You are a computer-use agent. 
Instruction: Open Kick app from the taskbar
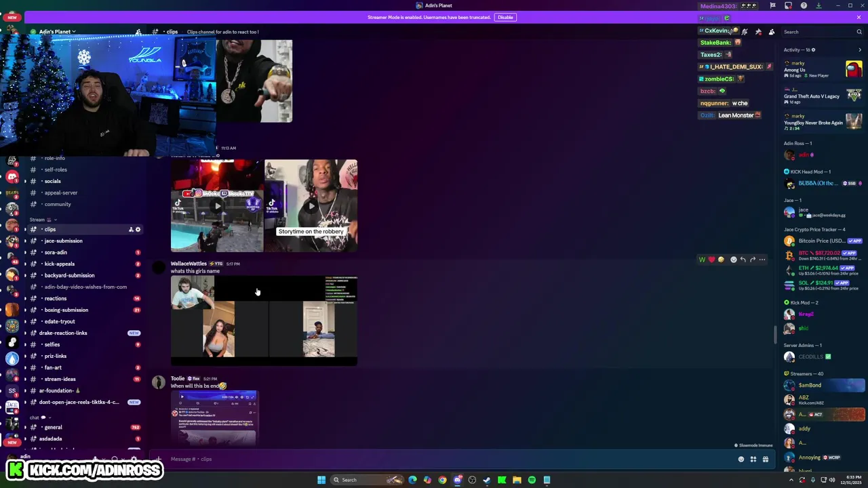(x=502, y=480)
